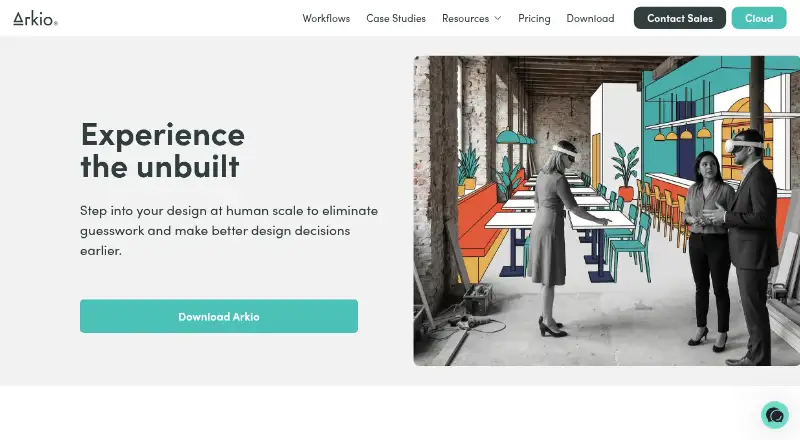The width and height of the screenshot is (800, 440).
Task: Expand the Resources dropdown chevron
Action: [x=498, y=18]
